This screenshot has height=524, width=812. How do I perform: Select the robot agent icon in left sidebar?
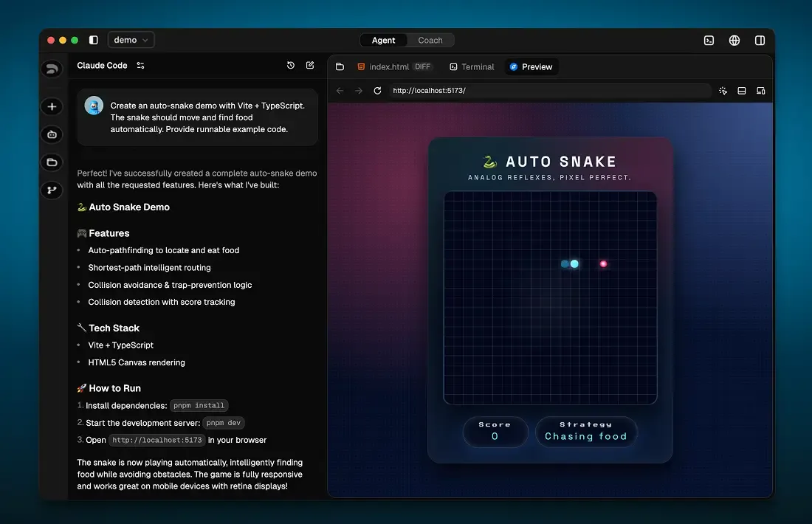[x=52, y=134]
